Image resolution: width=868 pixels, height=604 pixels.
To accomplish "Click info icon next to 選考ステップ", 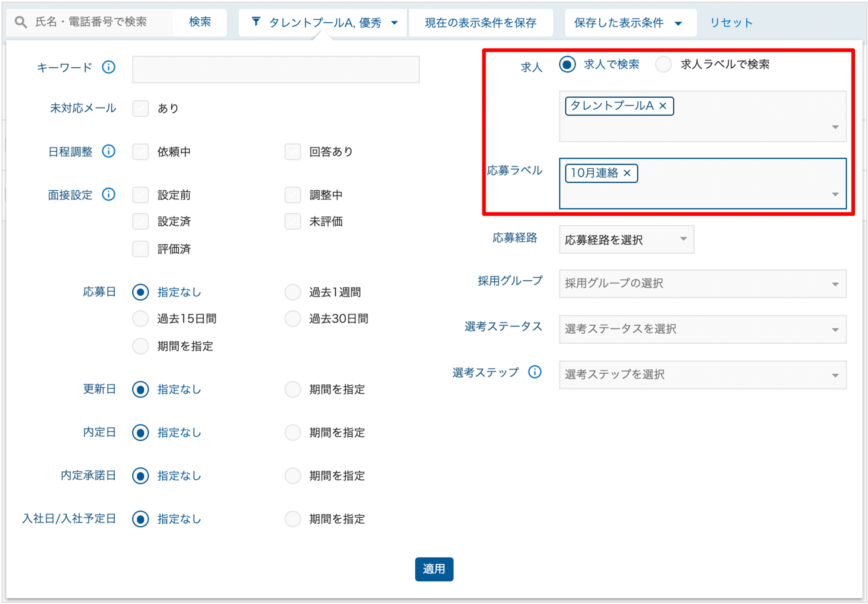I will 534,372.
